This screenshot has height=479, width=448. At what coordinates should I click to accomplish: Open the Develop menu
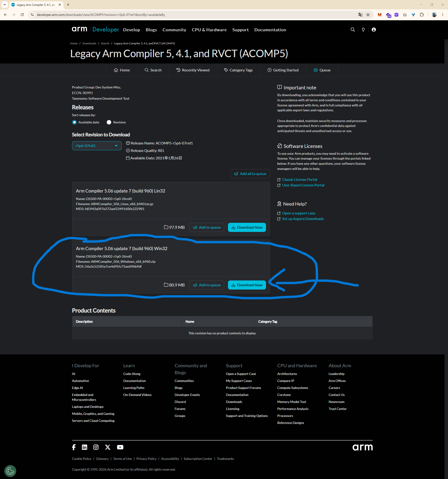pyautogui.click(x=132, y=30)
